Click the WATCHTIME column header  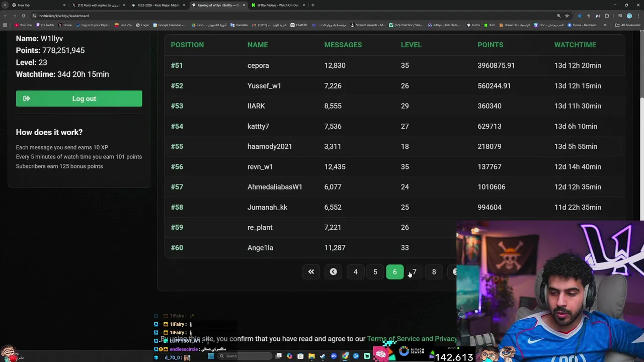click(575, 45)
